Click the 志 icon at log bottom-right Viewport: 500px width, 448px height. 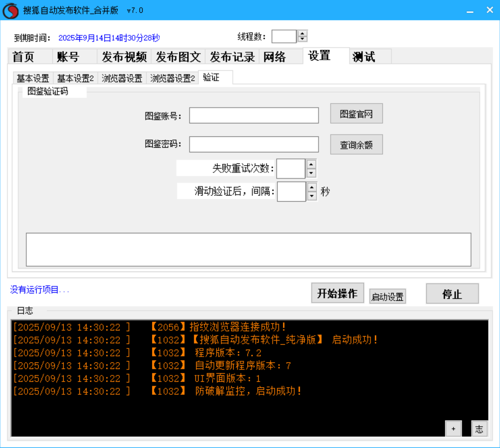[x=479, y=428]
